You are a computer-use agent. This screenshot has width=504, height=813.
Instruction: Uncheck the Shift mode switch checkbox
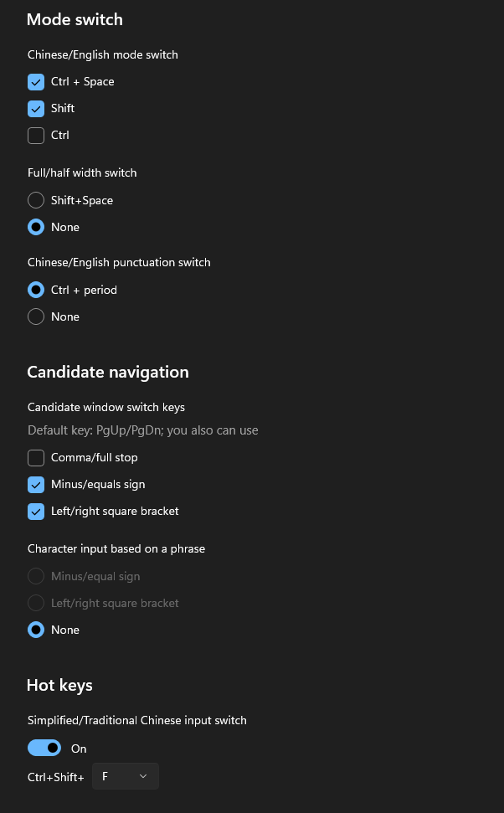35,108
